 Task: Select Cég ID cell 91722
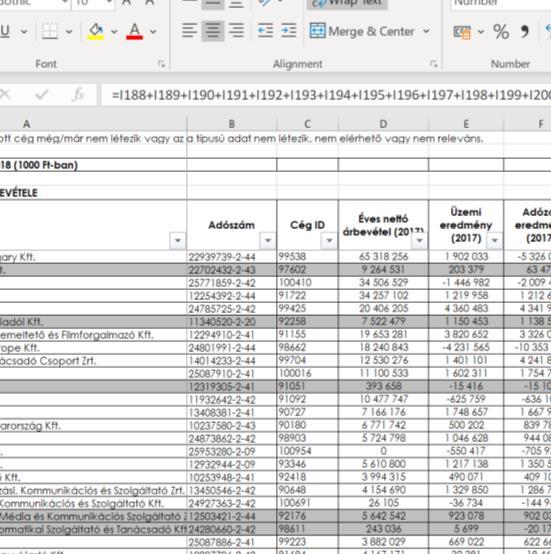(307, 296)
